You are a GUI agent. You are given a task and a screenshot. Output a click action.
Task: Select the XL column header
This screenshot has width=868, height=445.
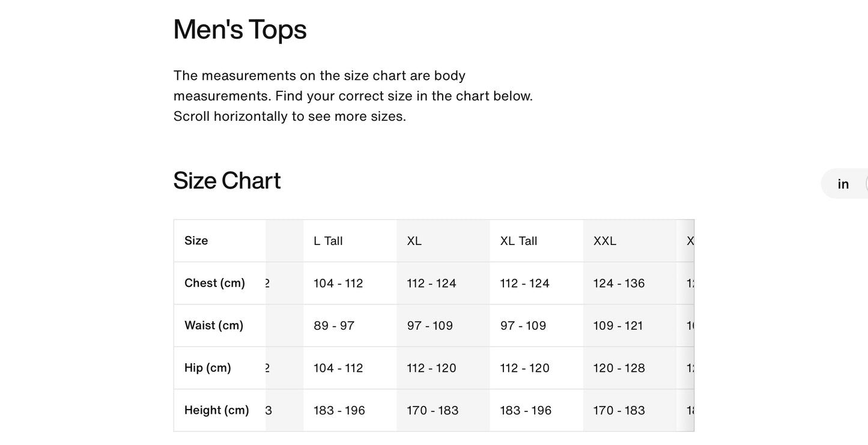click(414, 241)
